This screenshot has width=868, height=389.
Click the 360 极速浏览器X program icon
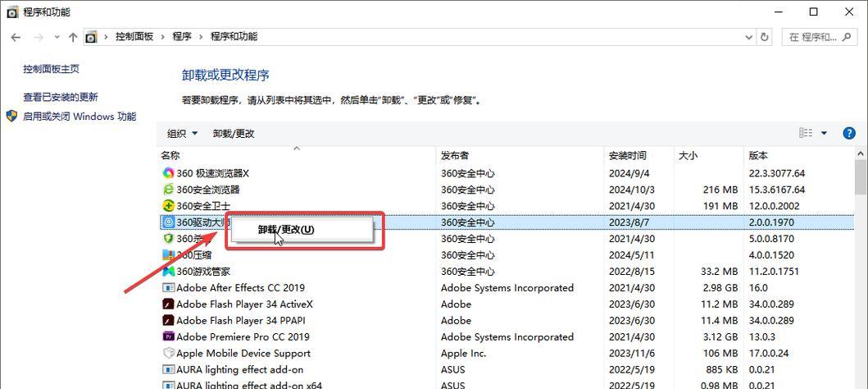pos(168,173)
